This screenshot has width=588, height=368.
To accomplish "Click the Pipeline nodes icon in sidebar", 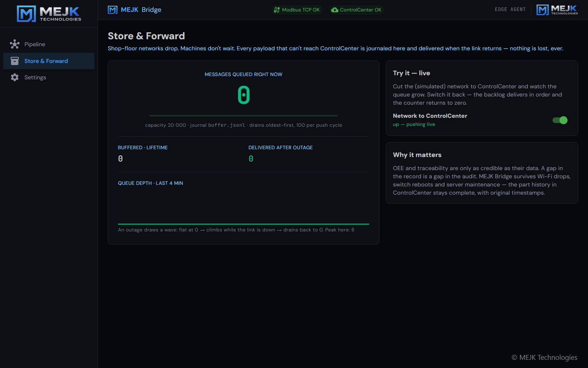I will click(x=15, y=44).
